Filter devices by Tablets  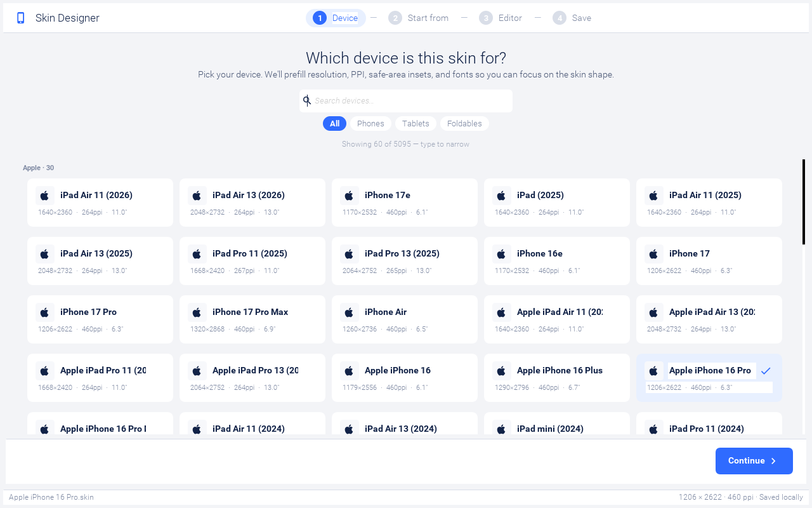pyautogui.click(x=416, y=124)
